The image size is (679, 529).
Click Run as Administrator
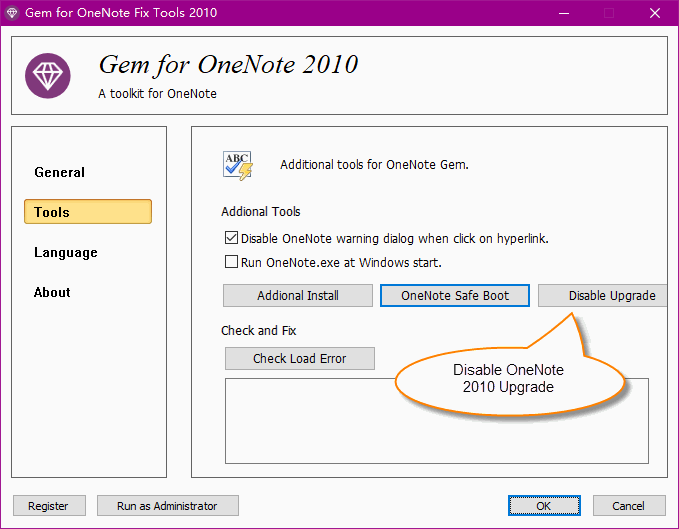(x=168, y=506)
